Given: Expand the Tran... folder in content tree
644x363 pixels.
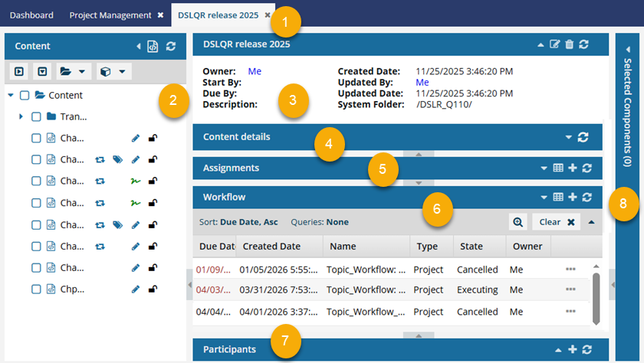Looking at the screenshot, I should point(21,117).
